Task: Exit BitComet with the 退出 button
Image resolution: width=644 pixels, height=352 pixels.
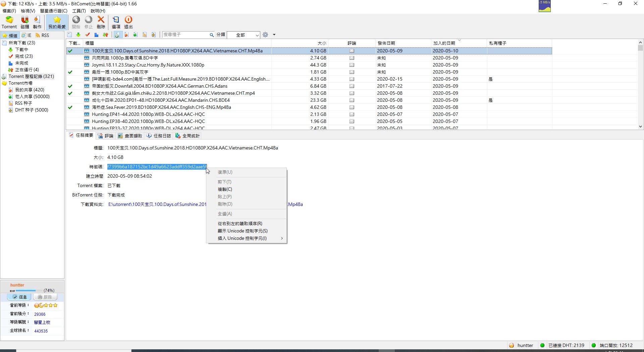Action: (x=128, y=22)
